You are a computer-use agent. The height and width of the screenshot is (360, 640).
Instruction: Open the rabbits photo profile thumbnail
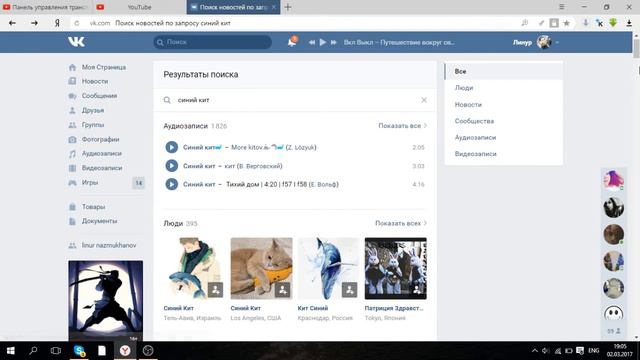point(396,268)
